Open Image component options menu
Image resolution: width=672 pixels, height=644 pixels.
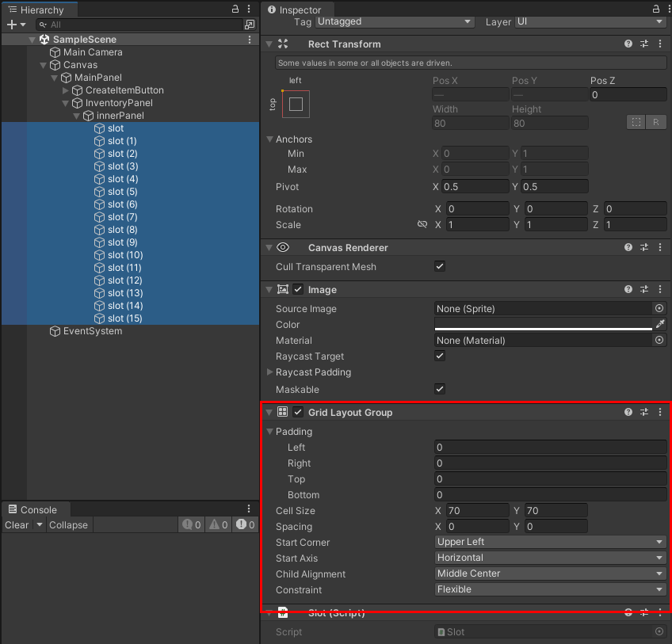click(660, 289)
